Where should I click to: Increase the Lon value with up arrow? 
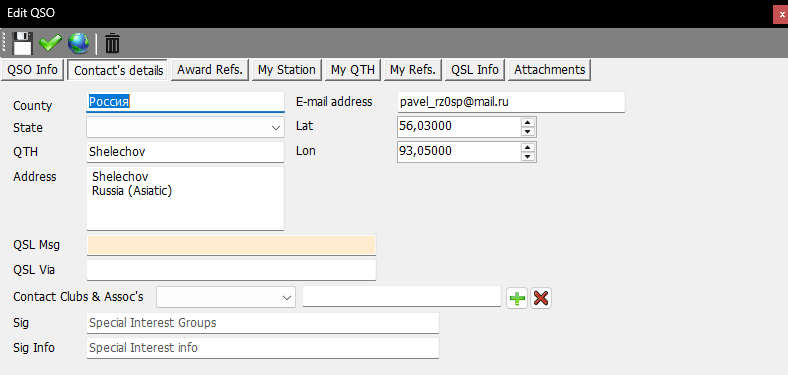(x=527, y=147)
